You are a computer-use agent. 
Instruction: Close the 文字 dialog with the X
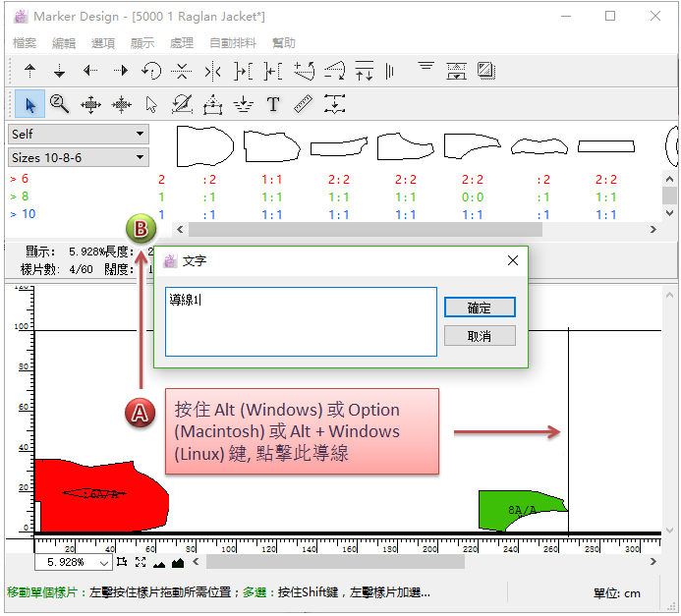point(512,261)
